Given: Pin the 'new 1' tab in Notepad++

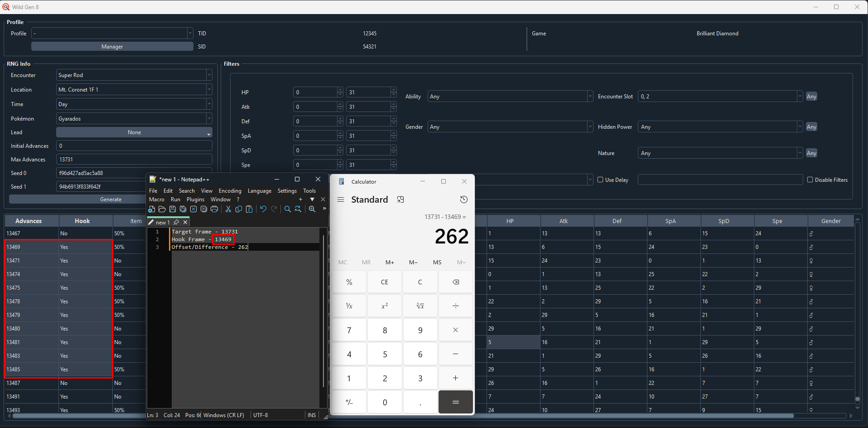Looking at the screenshot, I should click(x=176, y=222).
